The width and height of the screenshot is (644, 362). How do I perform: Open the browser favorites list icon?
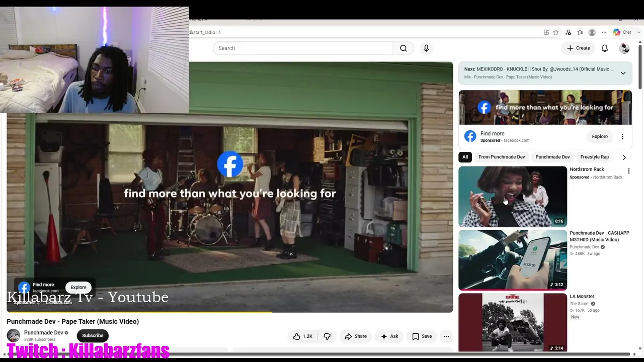(580, 32)
